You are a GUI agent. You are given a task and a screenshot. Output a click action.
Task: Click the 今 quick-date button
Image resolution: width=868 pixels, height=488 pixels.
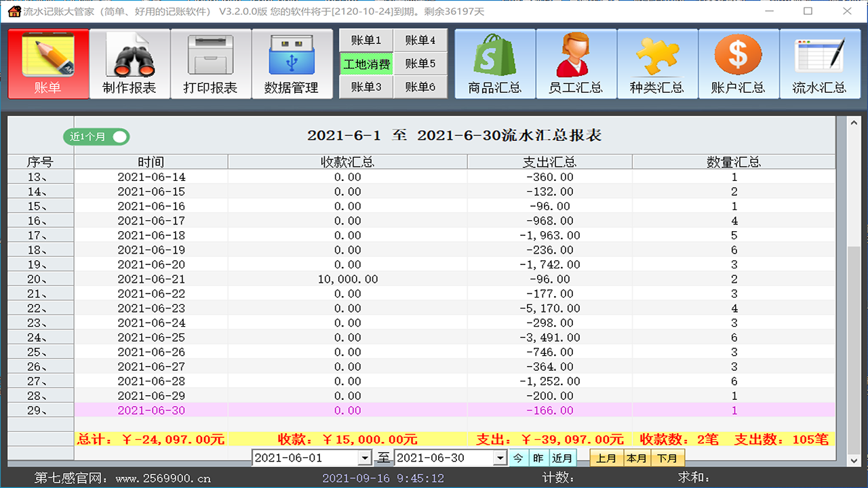(519, 457)
